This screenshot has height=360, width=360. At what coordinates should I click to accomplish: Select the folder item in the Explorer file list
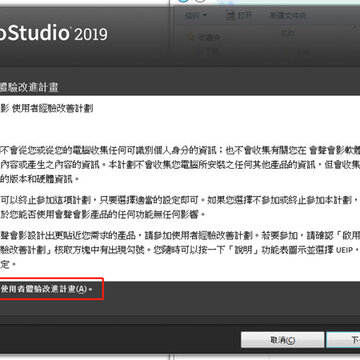[x=297, y=52]
